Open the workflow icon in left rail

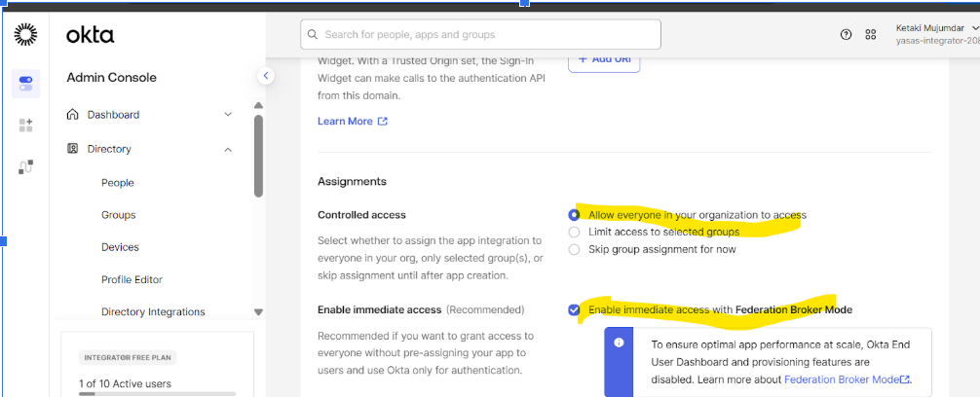pos(25,166)
